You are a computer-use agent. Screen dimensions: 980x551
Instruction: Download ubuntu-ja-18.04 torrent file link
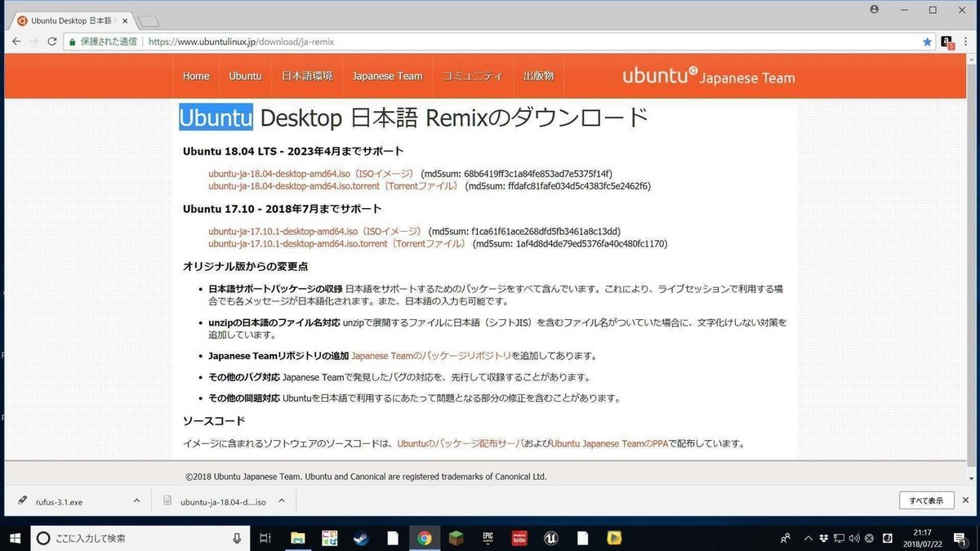click(333, 186)
